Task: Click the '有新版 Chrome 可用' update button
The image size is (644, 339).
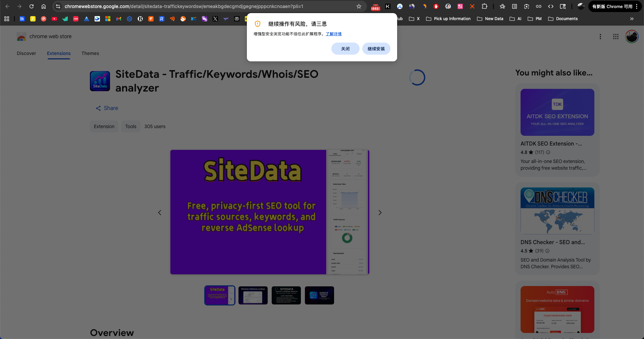Action: point(615,6)
